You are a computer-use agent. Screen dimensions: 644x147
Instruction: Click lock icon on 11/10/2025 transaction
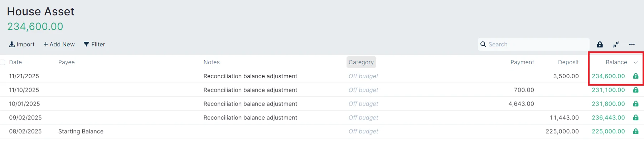(x=636, y=90)
